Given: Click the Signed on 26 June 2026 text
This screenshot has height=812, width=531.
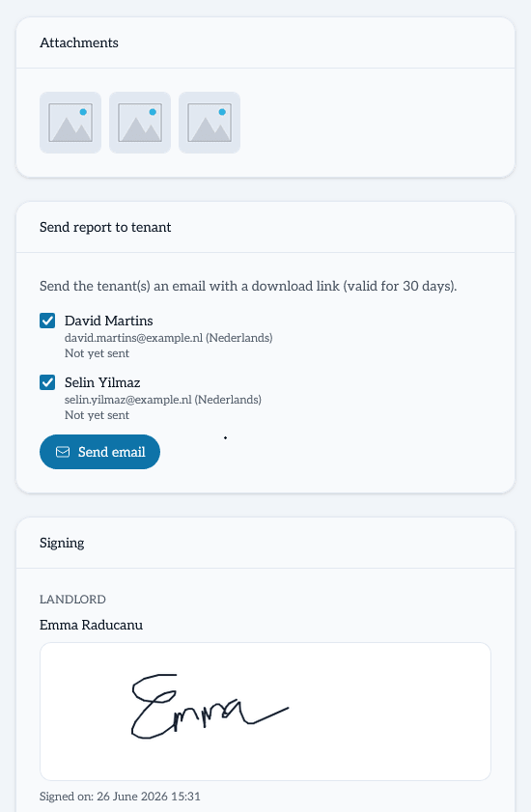Looking at the screenshot, I should point(120,797).
